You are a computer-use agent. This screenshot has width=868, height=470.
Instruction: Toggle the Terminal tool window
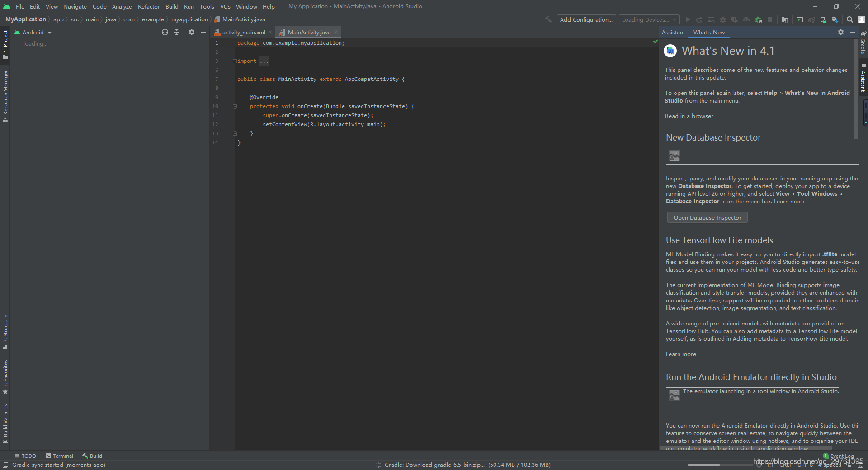point(59,456)
